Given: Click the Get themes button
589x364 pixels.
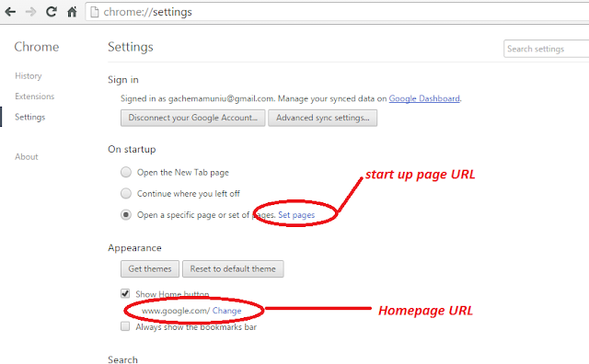Looking at the screenshot, I should coord(150,269).
